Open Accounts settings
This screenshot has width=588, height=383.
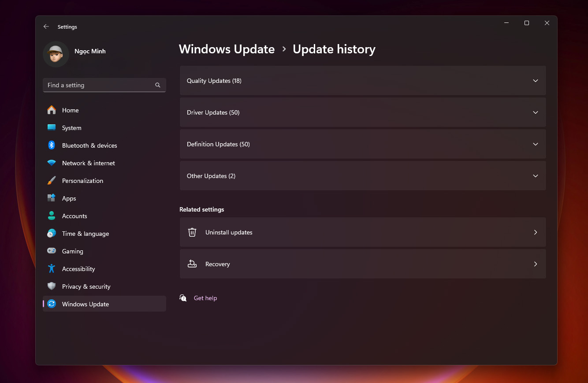coord(104,216)
